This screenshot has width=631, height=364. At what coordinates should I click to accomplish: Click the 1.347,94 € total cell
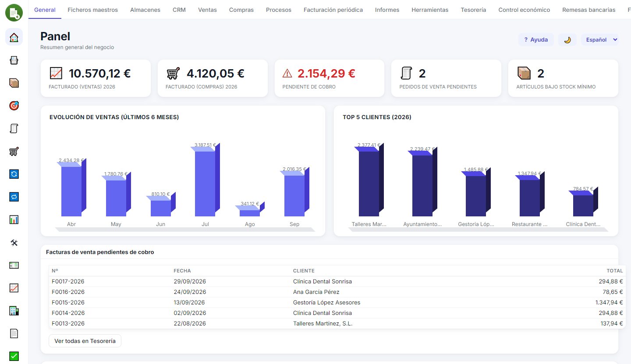tap(609, 302)
